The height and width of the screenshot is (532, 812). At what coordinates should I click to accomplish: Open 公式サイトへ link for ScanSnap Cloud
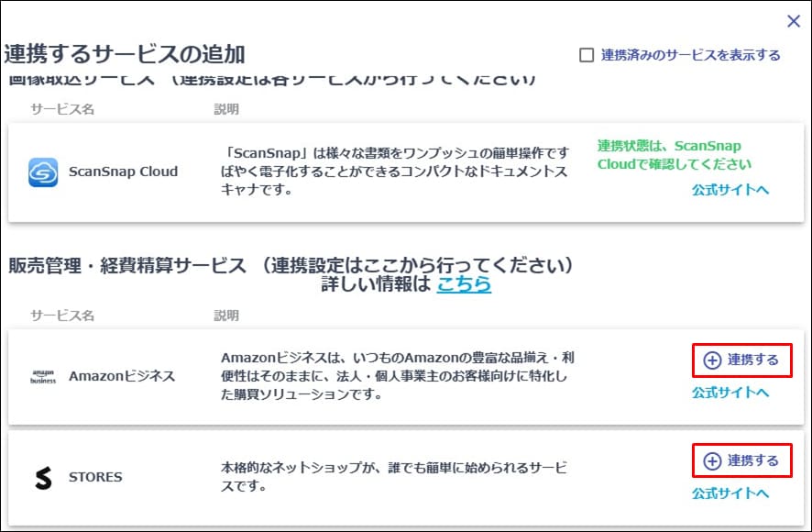click(x=730, y=190)
